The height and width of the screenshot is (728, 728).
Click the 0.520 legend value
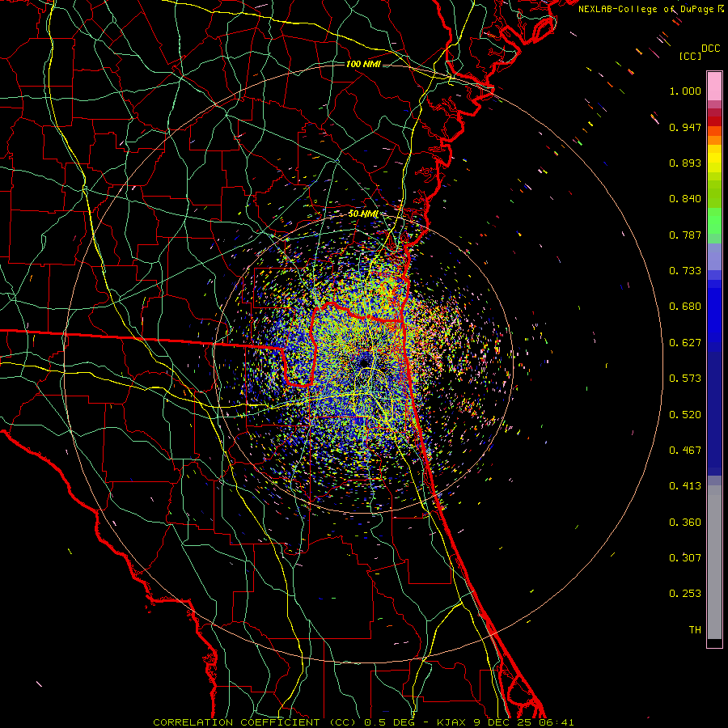tap(685, 415)
